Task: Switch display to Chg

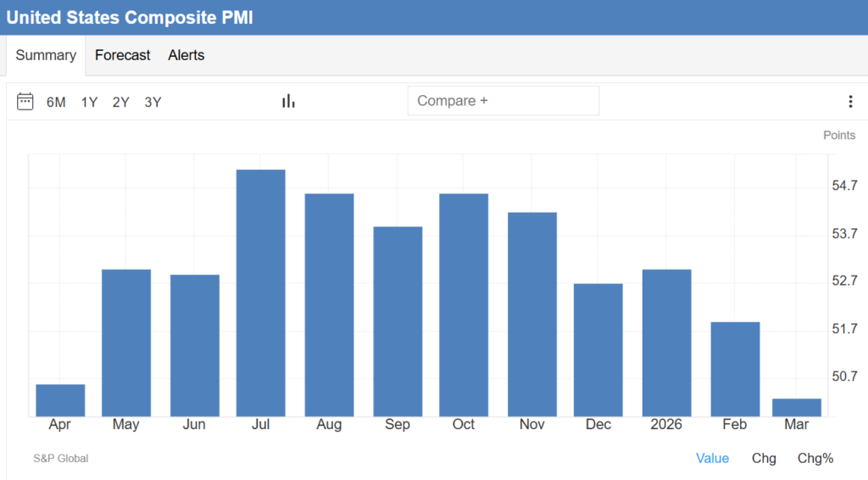Action: (x=764, y=458)
